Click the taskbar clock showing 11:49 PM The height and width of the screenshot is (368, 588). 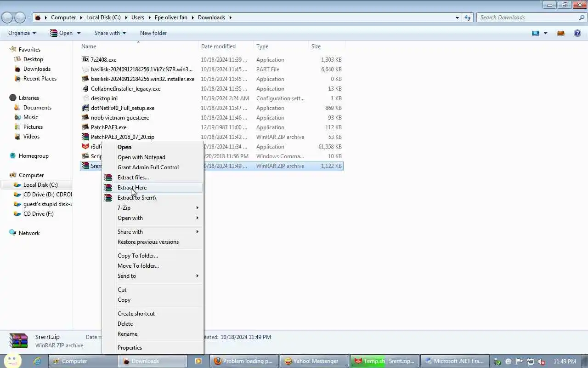[565, 362]
